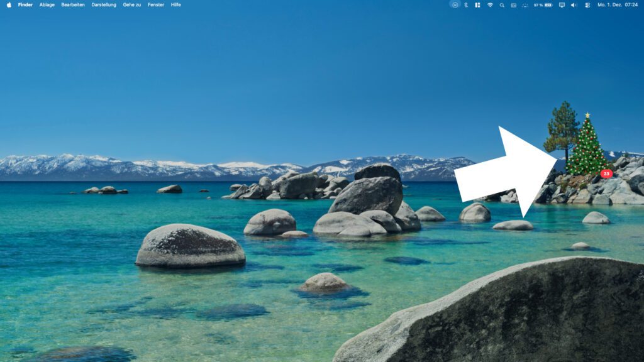Open the keyboard input source icon

pos(514,4)
